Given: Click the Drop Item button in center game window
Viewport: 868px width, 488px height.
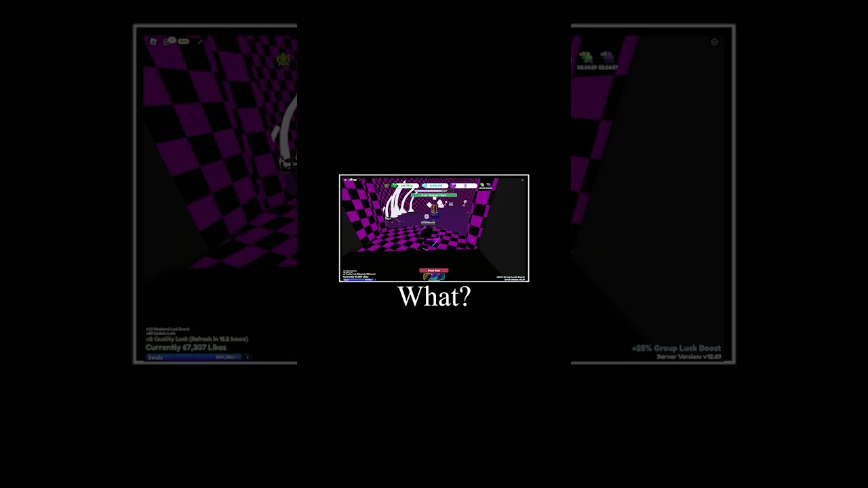Looking at the screenshot, I should click(x=434, y=270).
